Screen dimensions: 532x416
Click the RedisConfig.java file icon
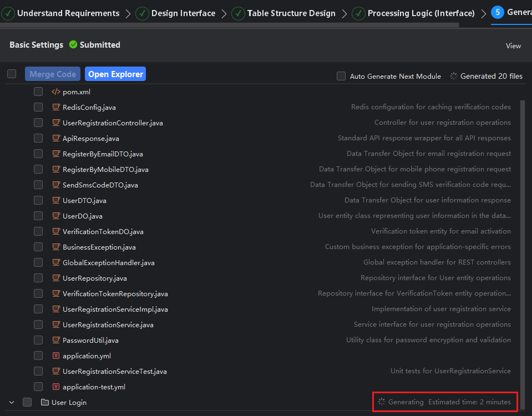[x=55, y=108]
